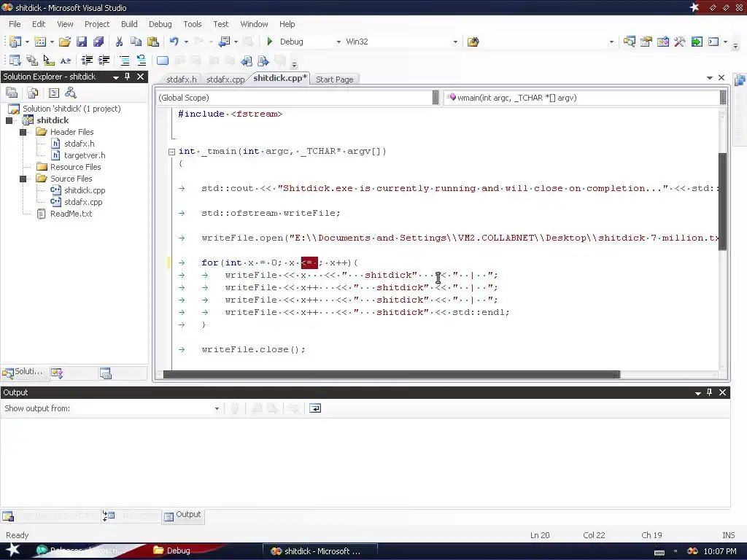Click the Debug folder taskbar button

click(x=179, y=551)
